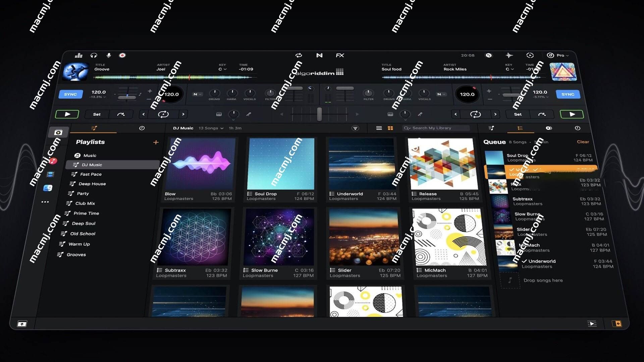This screenshot has width=644, height=362.
Task: Click the microphone icon
Action: click(x=109, y=55)
